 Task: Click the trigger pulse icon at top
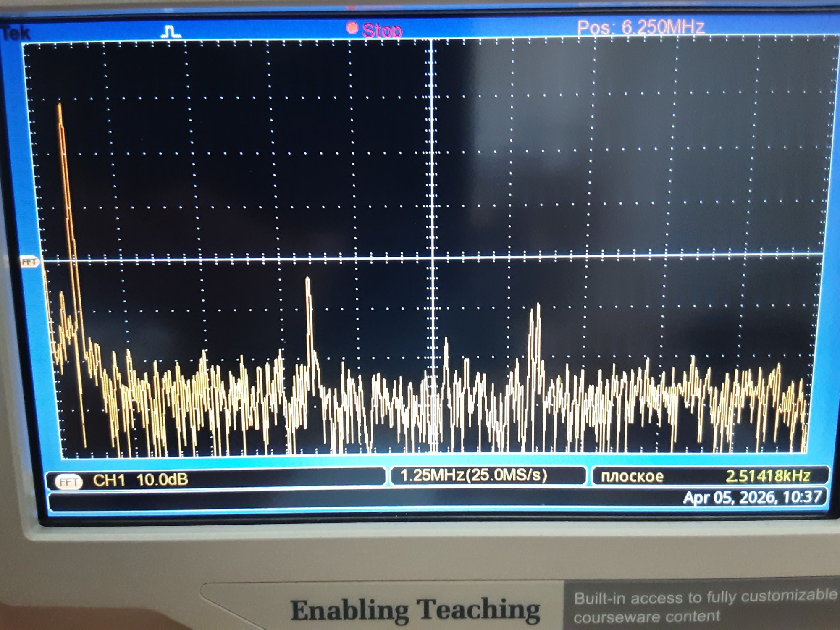(171, 31)
